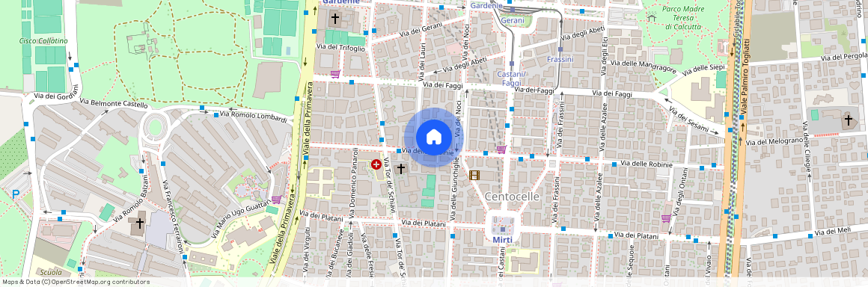The width and height of the screenshot is (868, 287).
Task: Click the shopping cart on Via delle Robinie
Action: 501,149
